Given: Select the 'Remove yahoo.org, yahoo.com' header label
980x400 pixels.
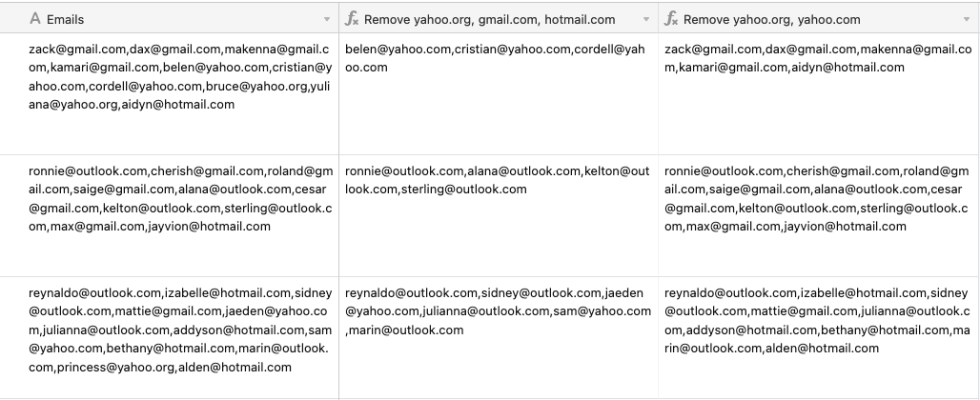Looking at the screenshot, I should click(x=772, y=19).
